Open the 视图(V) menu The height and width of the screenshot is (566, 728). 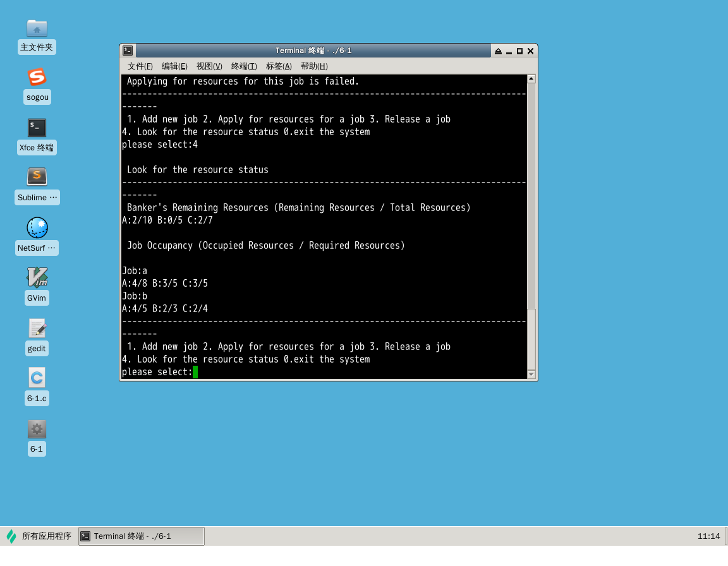(209, 66)
